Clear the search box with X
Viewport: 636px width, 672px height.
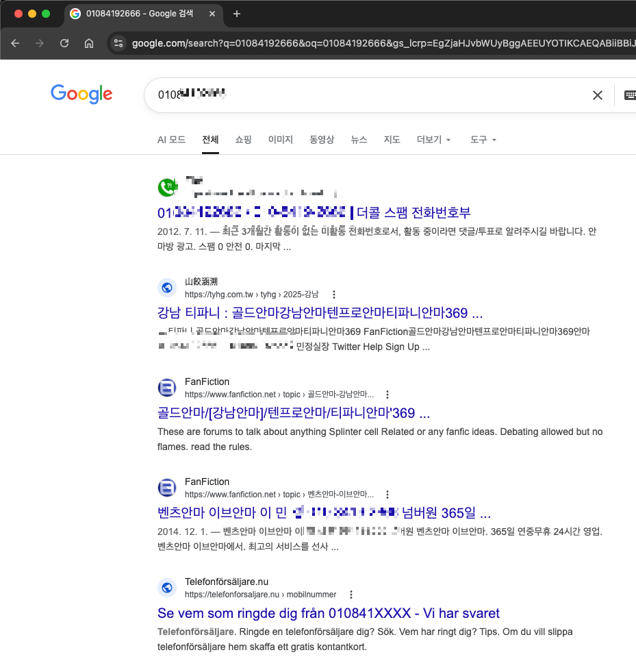point(598,95)
